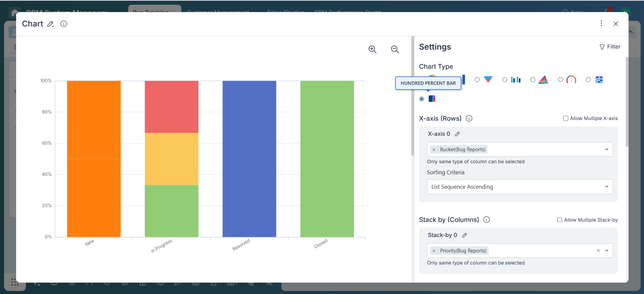
Task: Clear the Stack-by 0 selection
Action: pos(598,251)
